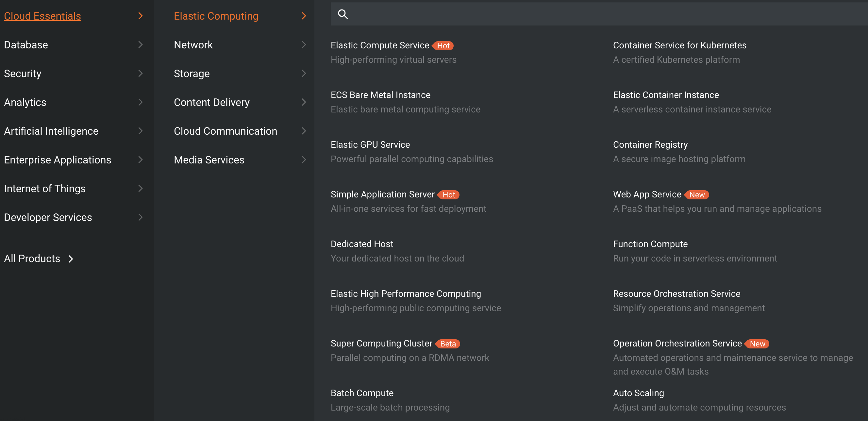Select Content Delivery in the submenu
The width and height of the screenshot is (868, 421).
(x=212, y=102)
